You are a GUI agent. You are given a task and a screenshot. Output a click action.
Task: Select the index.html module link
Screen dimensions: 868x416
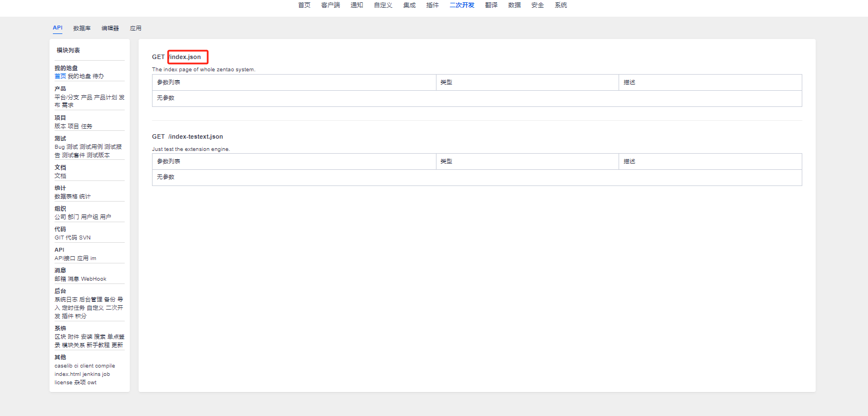pyautogui.click(x=67, y=374)
